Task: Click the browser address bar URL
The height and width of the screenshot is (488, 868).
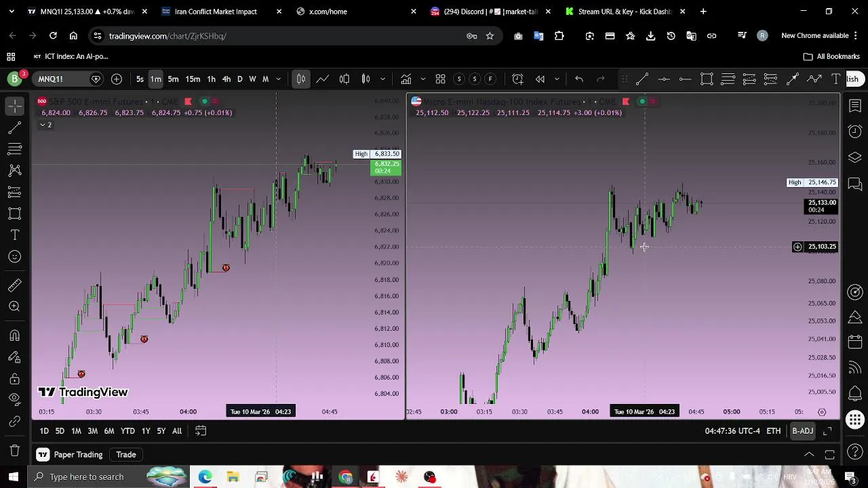Action: click(x=167, y=36)
